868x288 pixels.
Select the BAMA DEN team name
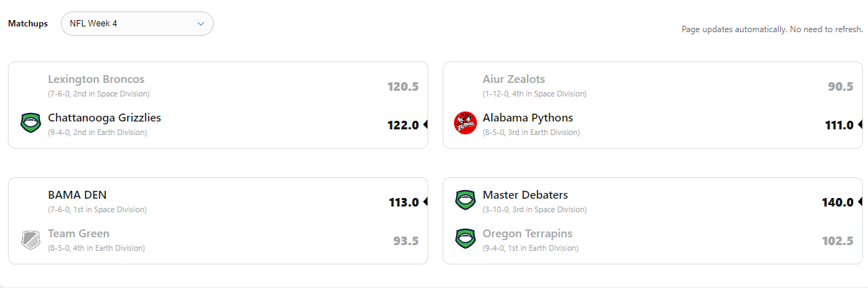pyautogui.click(x=77, y=195)
